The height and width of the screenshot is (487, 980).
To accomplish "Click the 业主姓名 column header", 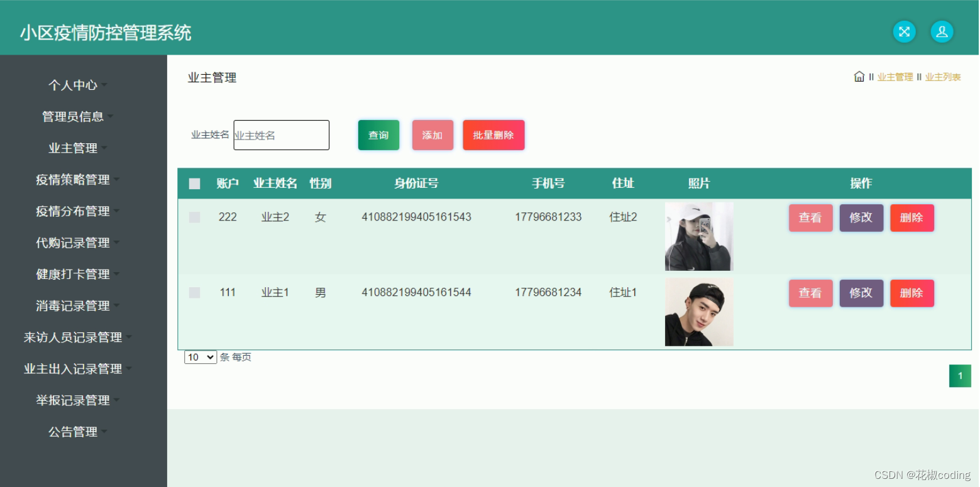I will coord(275,183).
